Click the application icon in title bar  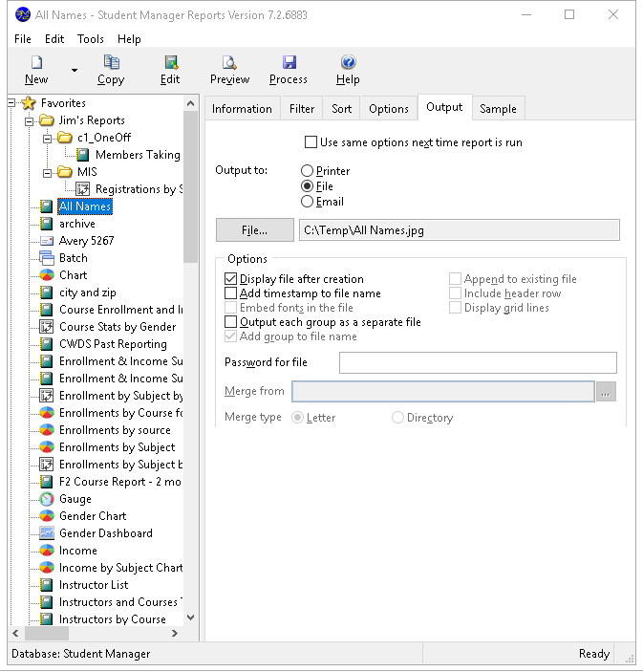pyautogui.click(x=23, y=14)
